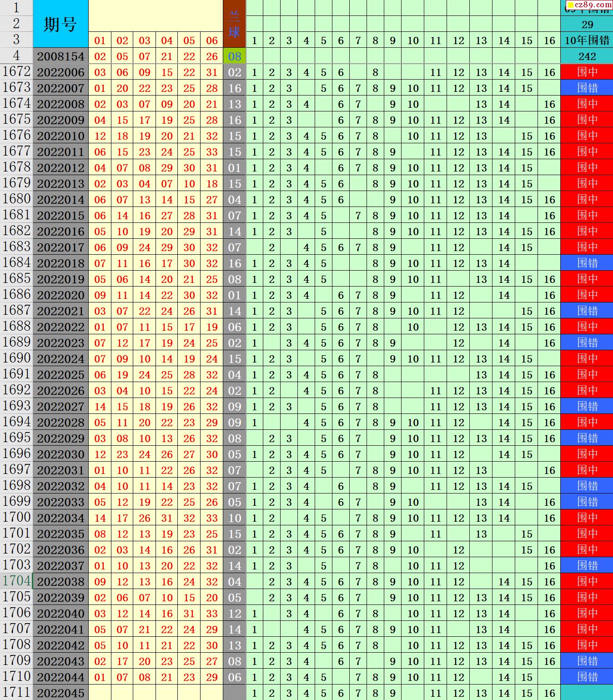Select period cell 2022045
613x700 pixels.
[x=60, y=693]
